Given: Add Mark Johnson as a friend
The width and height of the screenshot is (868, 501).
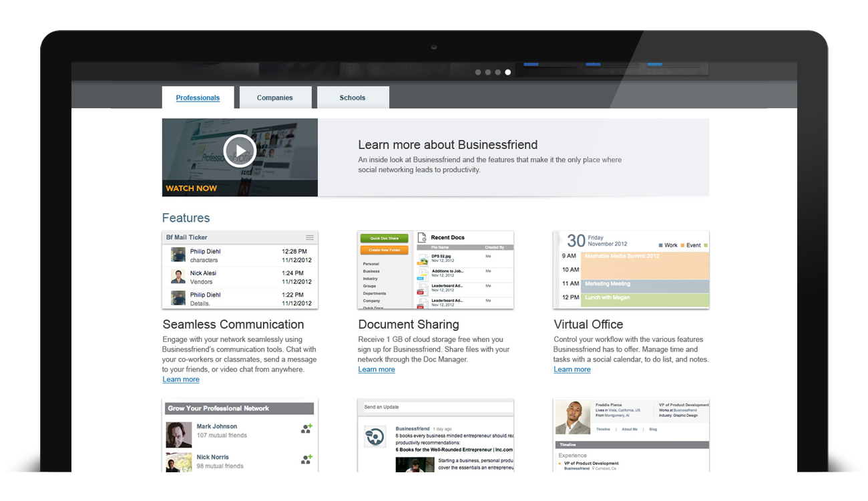Looking at the screenshot, I should tap(306, 429).
